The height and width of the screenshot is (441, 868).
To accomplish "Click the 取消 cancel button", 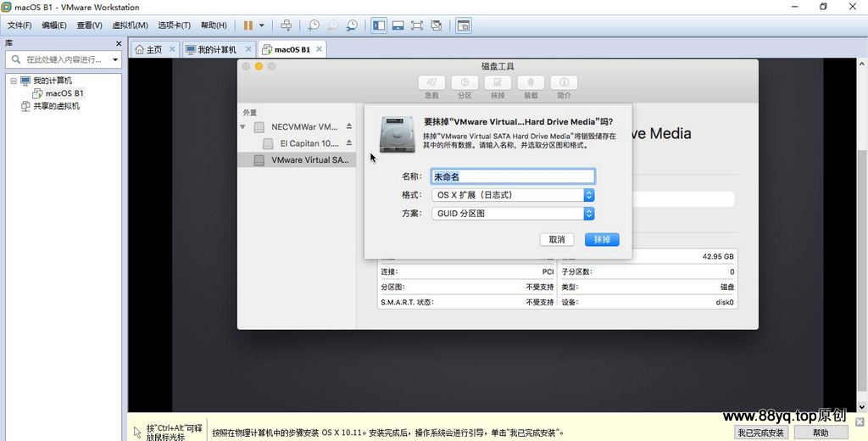I will point(557,239).
